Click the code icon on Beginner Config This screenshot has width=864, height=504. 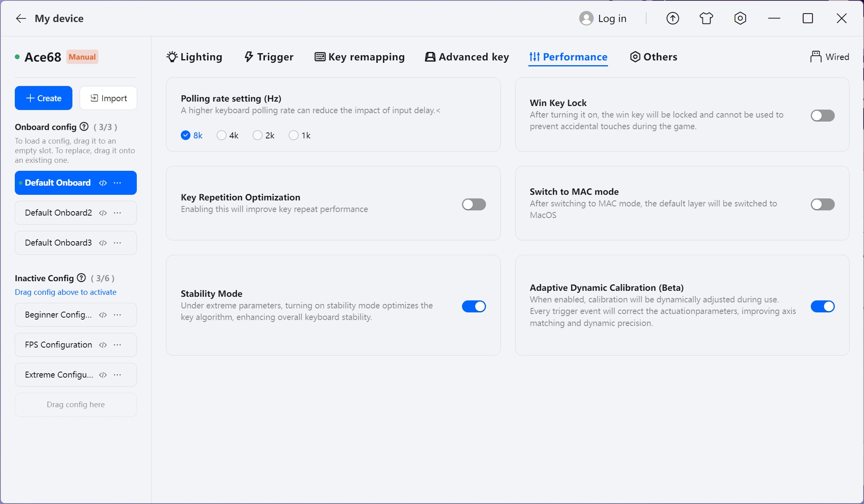coord(103,315)
